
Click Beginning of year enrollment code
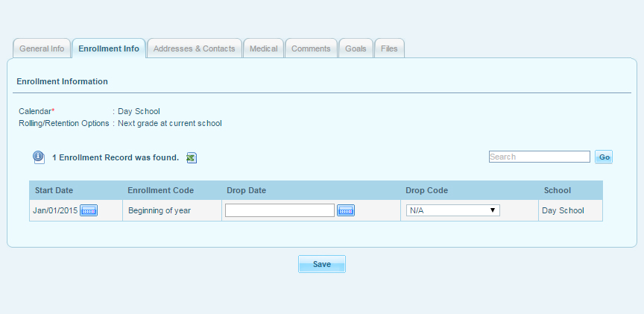[160, 211]
